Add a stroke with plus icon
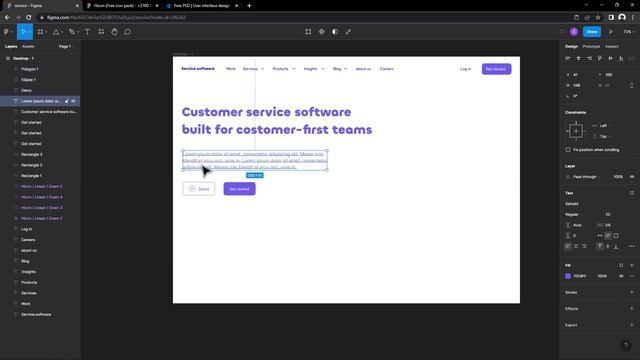This screenshot has width=640, height=360. (632, 292)
